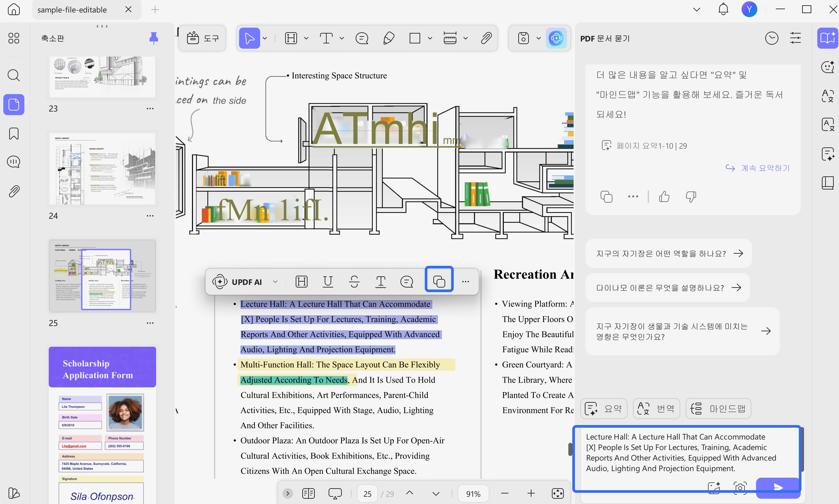Viewport: 839px width, 504px height.
Task: Apply strikethrough to the selected text
Action: point(354,282)
